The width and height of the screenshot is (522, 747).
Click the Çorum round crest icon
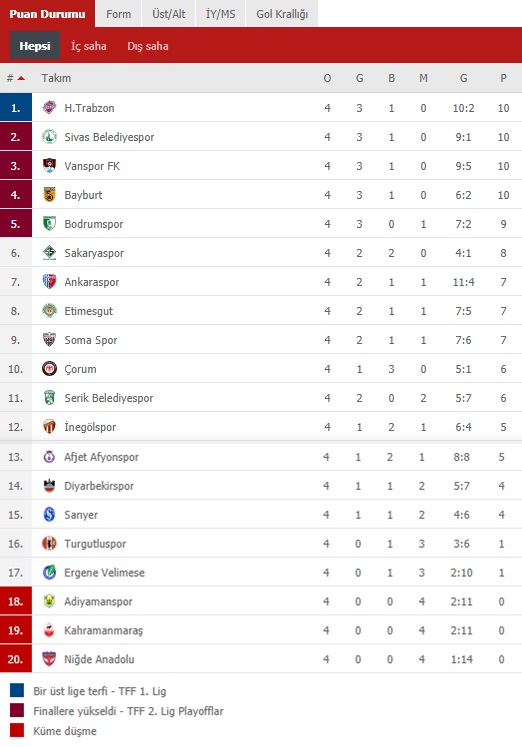point(49,369)
